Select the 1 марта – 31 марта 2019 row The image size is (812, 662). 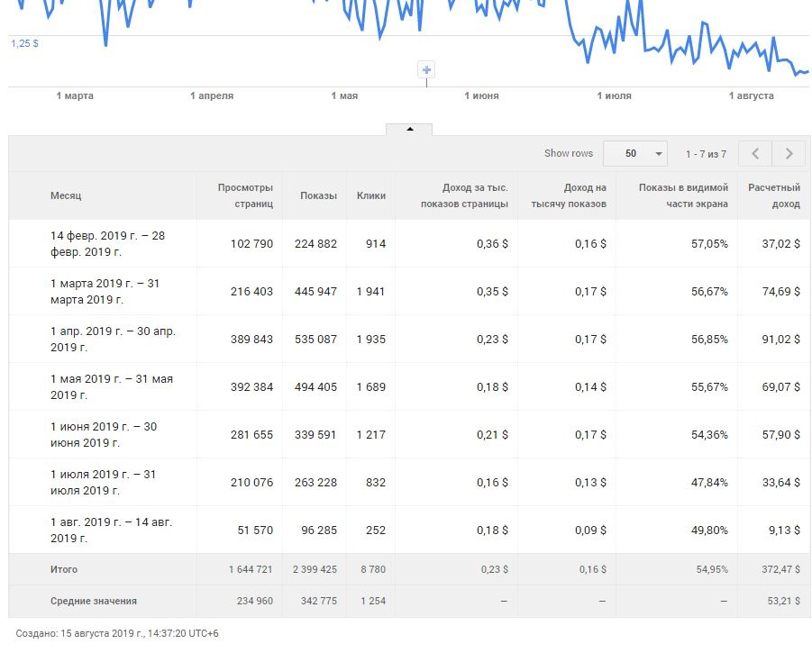(x=105, y=291)
